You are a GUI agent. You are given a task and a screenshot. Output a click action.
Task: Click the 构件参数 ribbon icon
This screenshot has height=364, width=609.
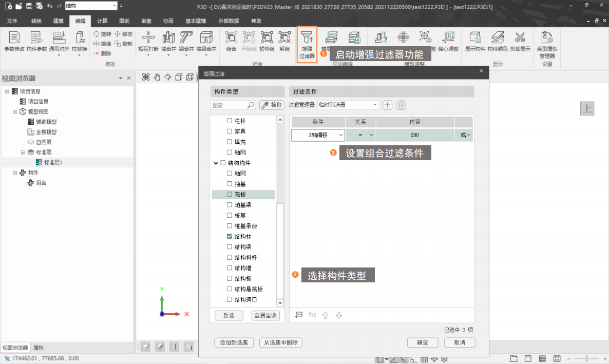click(36, 38)
